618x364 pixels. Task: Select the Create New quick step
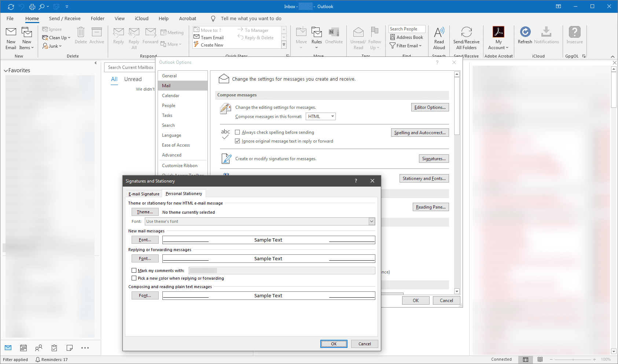(x=209, y=45)
